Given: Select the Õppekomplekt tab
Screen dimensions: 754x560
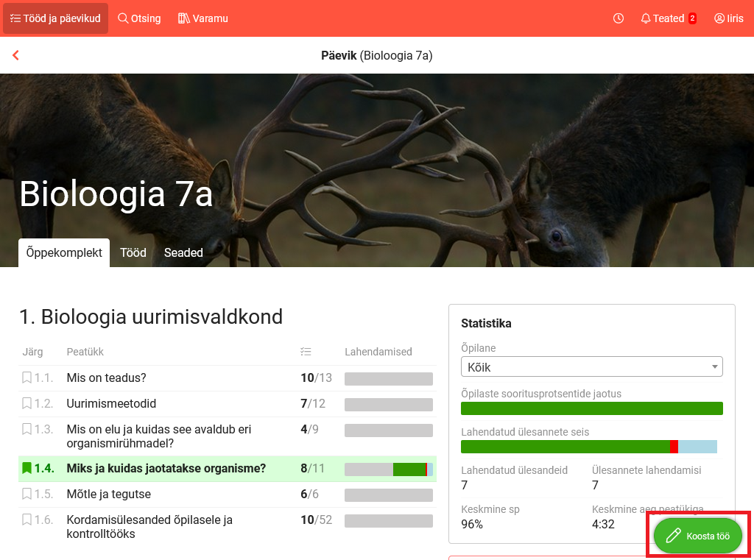Looking at the screenshot, I should [64, 252].
